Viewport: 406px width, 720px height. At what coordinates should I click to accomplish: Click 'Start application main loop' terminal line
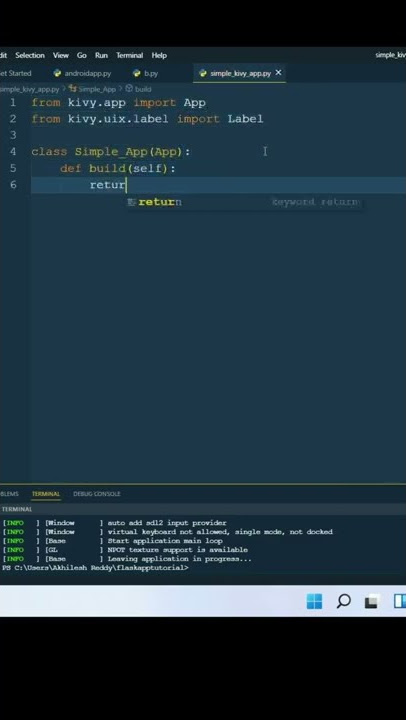pyautogui.click(x=165, y=541)
